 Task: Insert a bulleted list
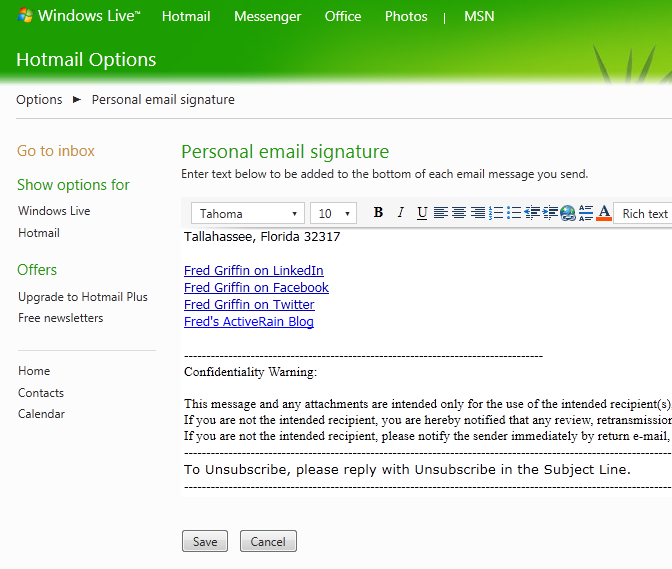[x=514, y=213]
